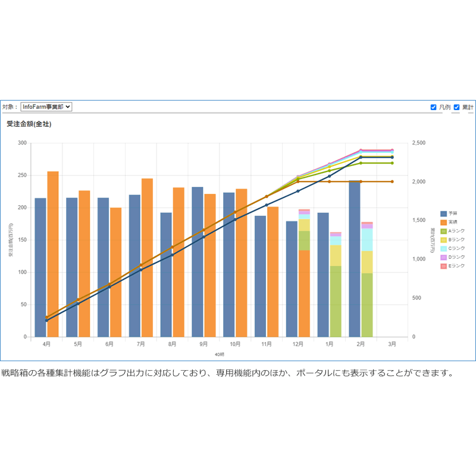Screen dimensions: 476x476
Task: Click the 受注金額(全社) chart title
Action: pos(29,124)
